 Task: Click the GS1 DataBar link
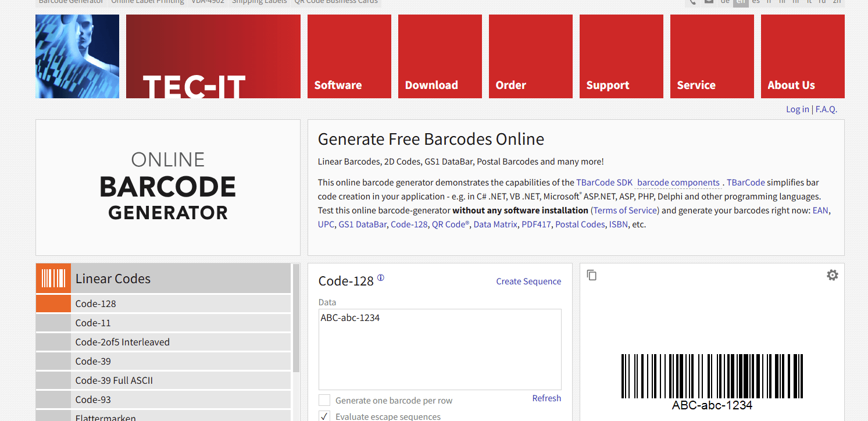click(x=363, y=224)
